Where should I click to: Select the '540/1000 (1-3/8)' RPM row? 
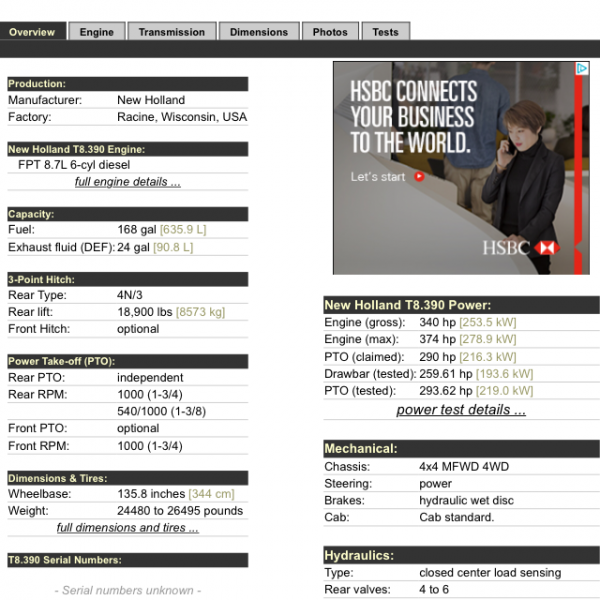point(161,411)
